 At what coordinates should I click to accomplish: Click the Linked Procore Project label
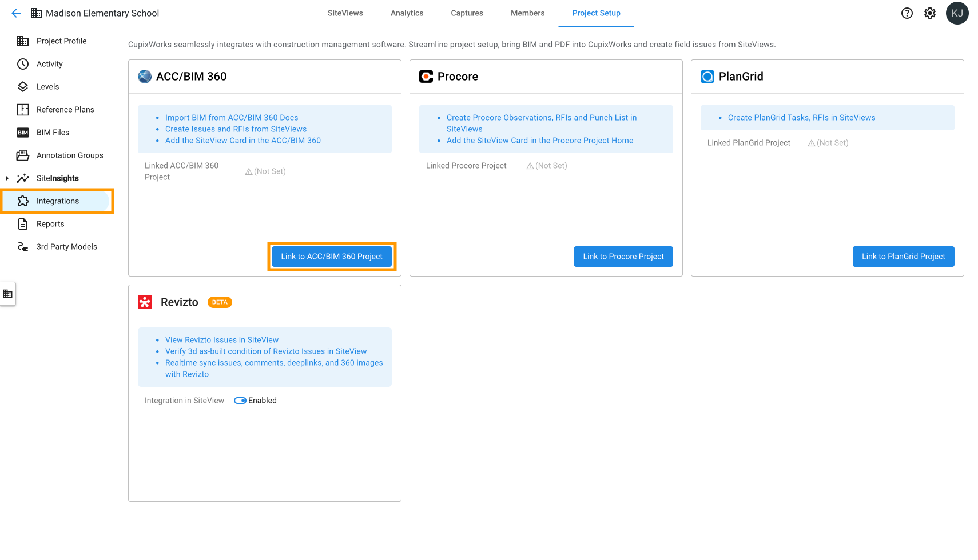466,166
